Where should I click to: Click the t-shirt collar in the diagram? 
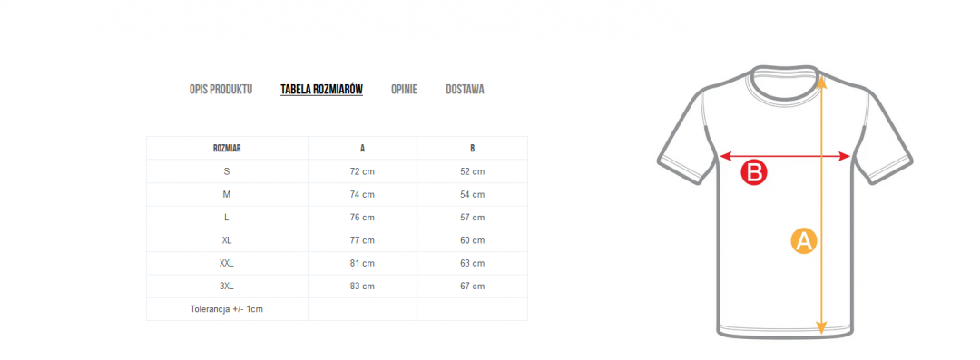[786, 80]
